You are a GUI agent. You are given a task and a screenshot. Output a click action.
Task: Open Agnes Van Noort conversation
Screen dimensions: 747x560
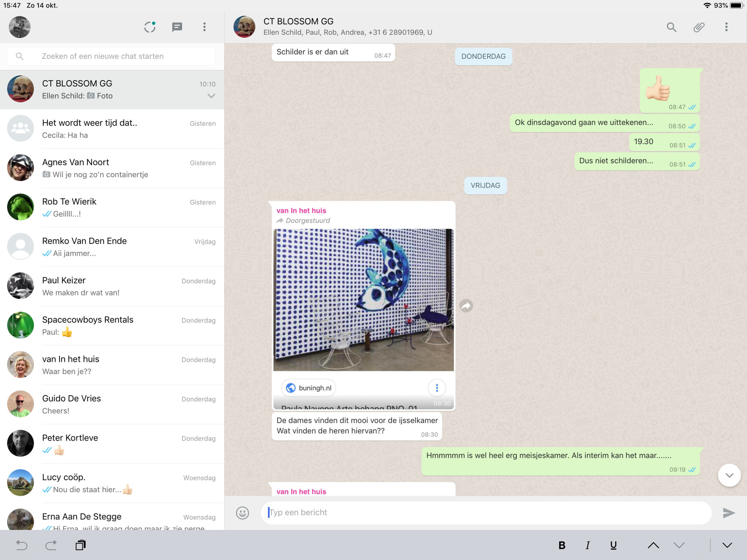[112, 168]
